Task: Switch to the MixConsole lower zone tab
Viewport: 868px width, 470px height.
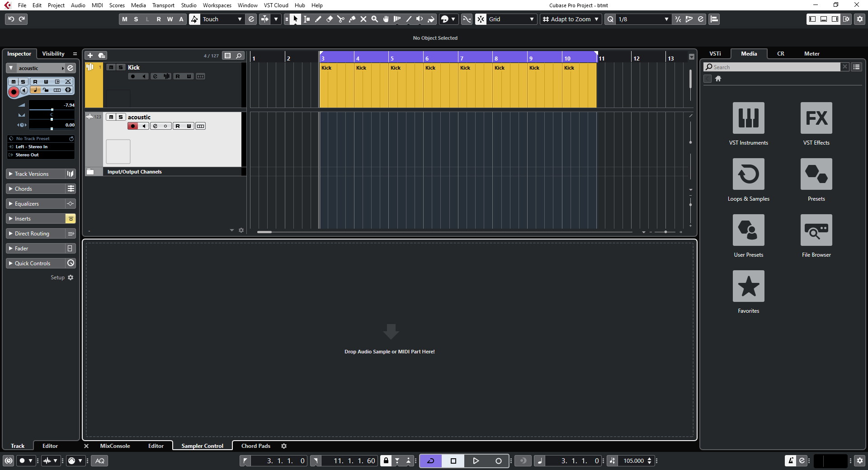Action: tap(115, 446)
